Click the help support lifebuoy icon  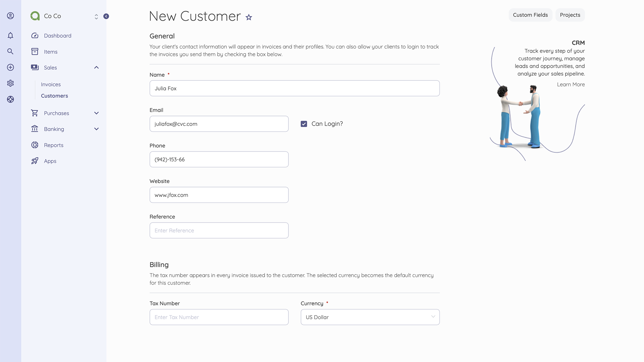[x=10, y=99]
